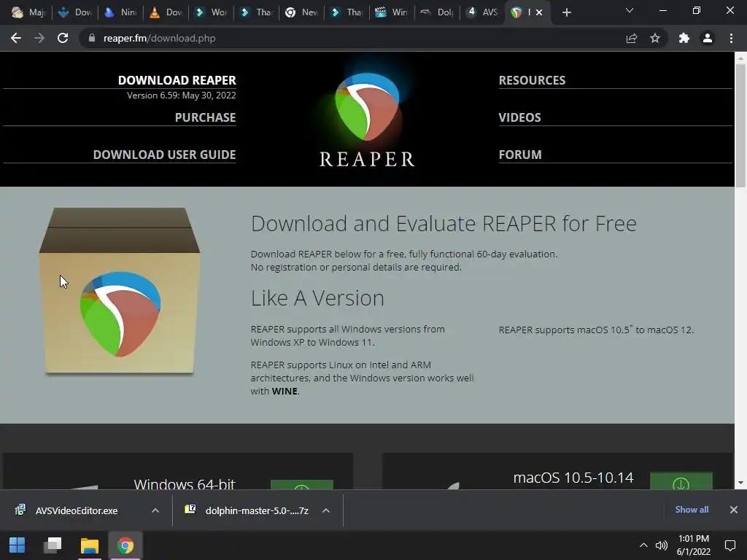Close the active REAPER tab
747x560 pixels.
pyautogui.click(x=539, y=12)
